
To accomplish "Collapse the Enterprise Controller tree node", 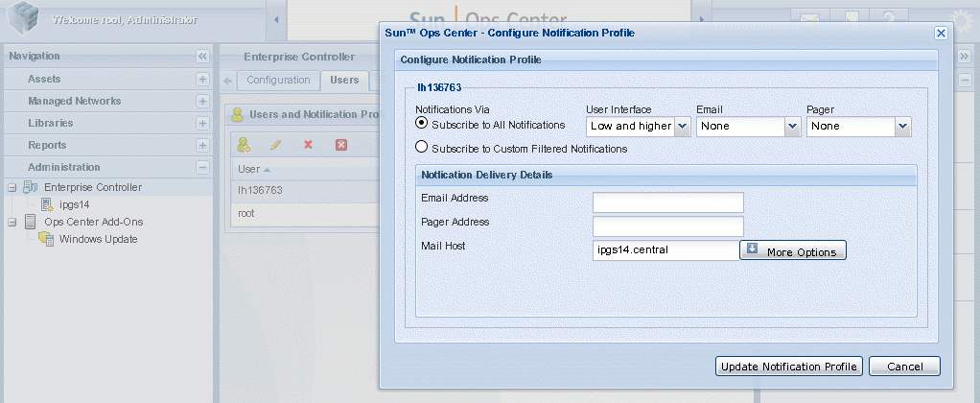I will pyautogui.click(x=12, y=187).
